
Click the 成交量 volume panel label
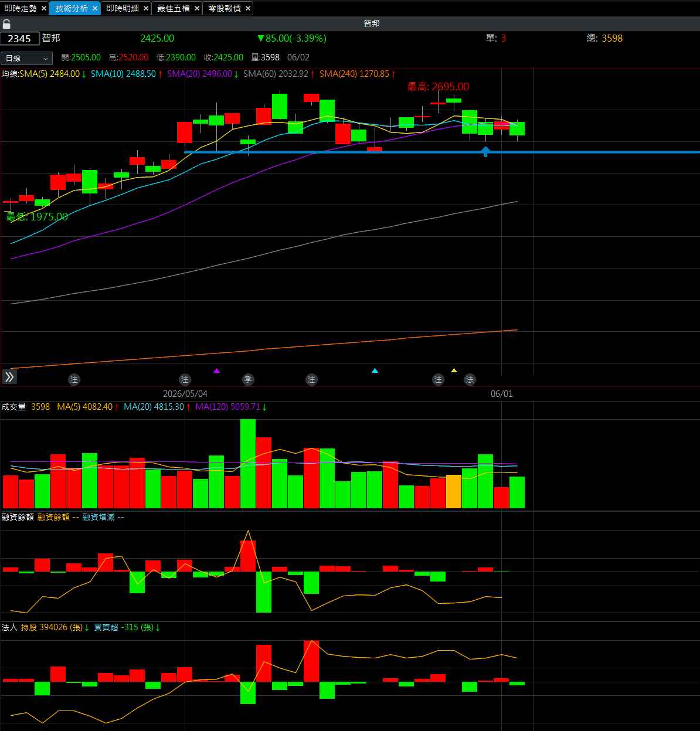coord(13,407)
